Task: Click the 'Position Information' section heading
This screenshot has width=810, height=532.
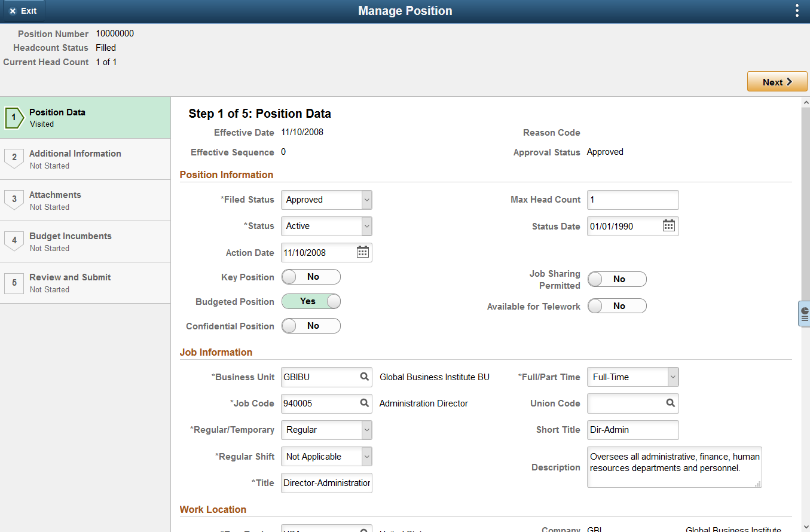Action: (227, 175)
